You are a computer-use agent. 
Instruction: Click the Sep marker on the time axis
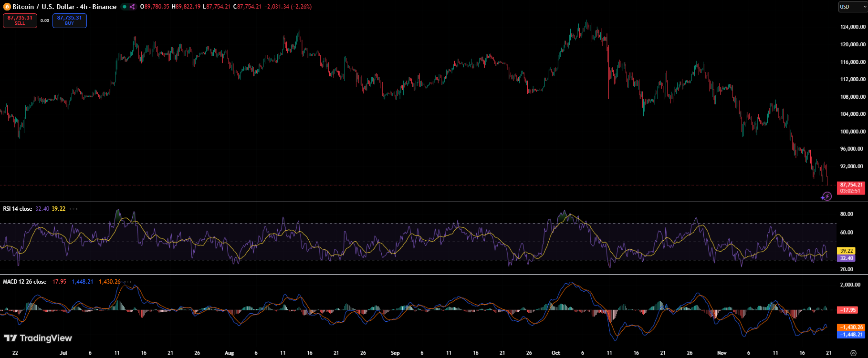(395, 353)
